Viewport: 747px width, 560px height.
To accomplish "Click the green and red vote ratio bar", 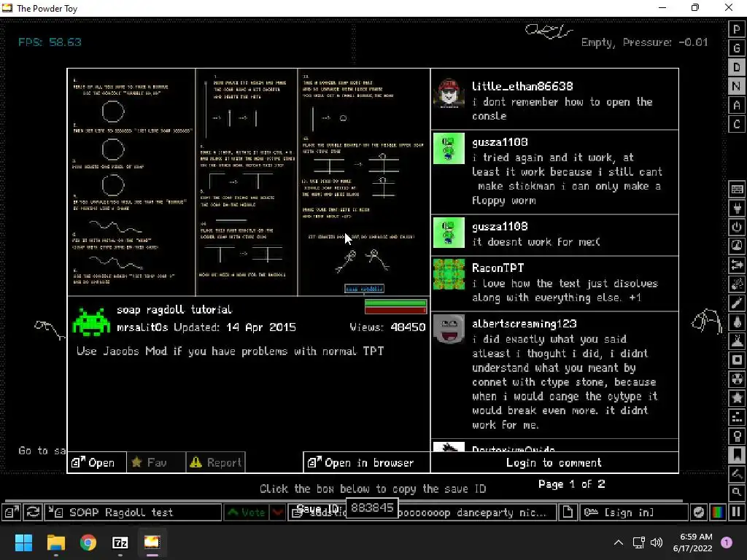I will (395, 307).
